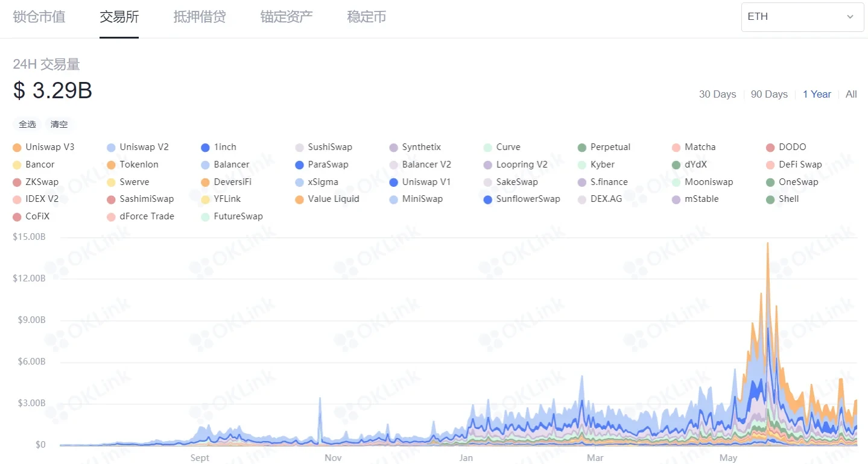Click the Synthetix purple legend dot
The image size is (868, 464).
[x=393, y=147]
